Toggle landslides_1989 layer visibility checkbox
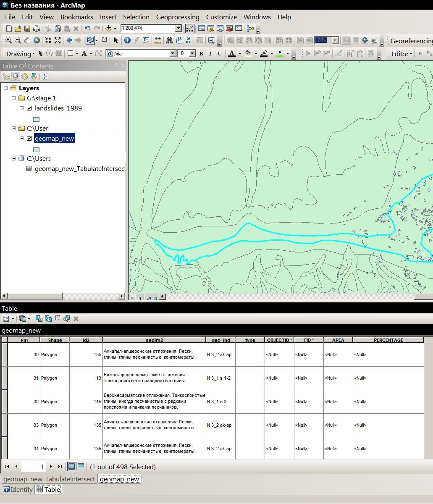Viewport: 433px width, 504px height. pos(29,108)
